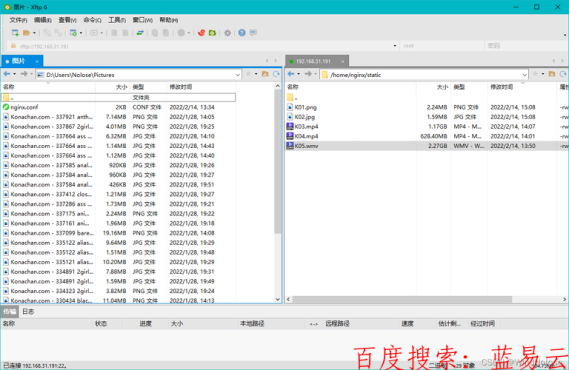
Task: Open the 命令(C) menu
Action: pyautogui.click(x=93, y=20)
